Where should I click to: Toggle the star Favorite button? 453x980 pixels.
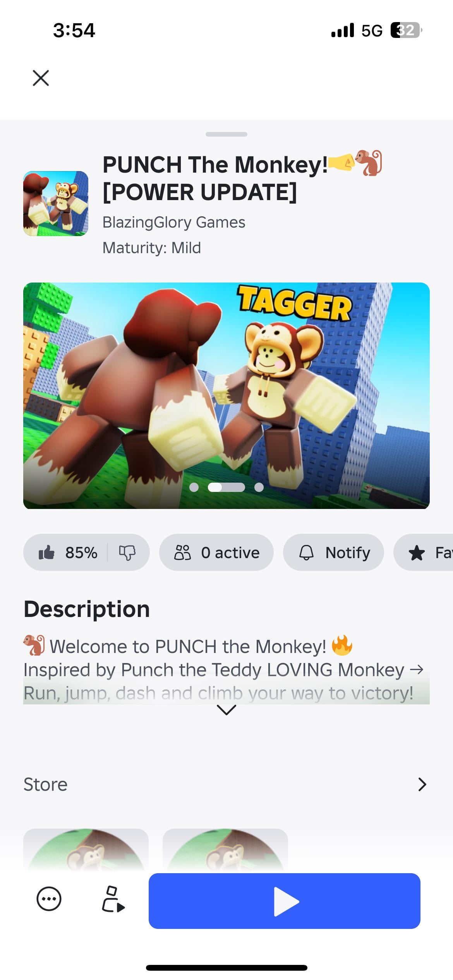(x=423, y=552)
